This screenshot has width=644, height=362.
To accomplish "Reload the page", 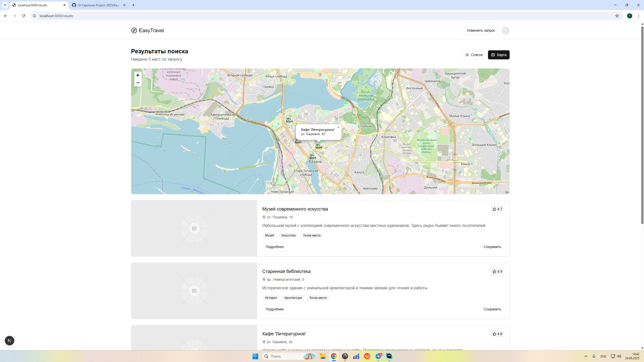I will [24, 16].
